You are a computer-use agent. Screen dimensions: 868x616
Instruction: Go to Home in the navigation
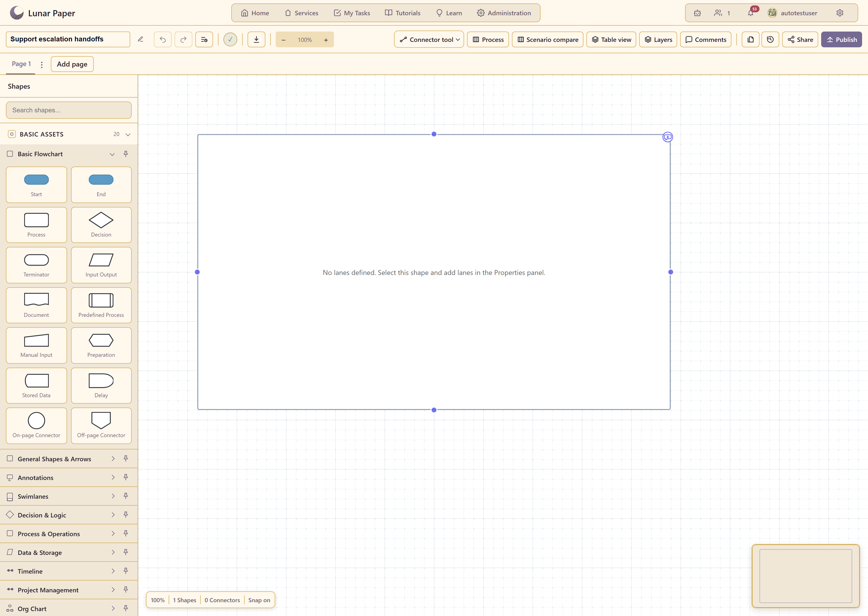pyautogui.click(x=255, y=13)
